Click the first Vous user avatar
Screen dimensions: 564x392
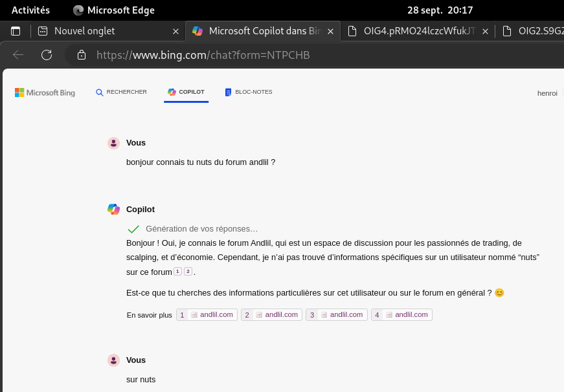[x=113, y=143]
